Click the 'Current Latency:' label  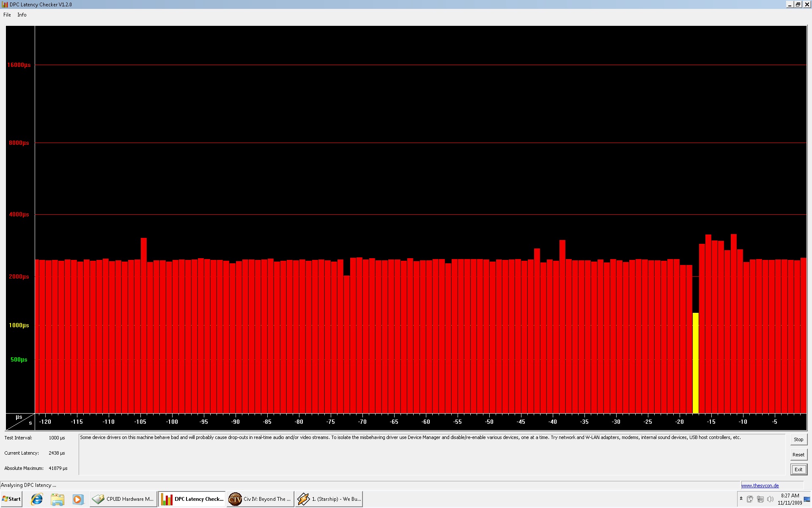22,453
